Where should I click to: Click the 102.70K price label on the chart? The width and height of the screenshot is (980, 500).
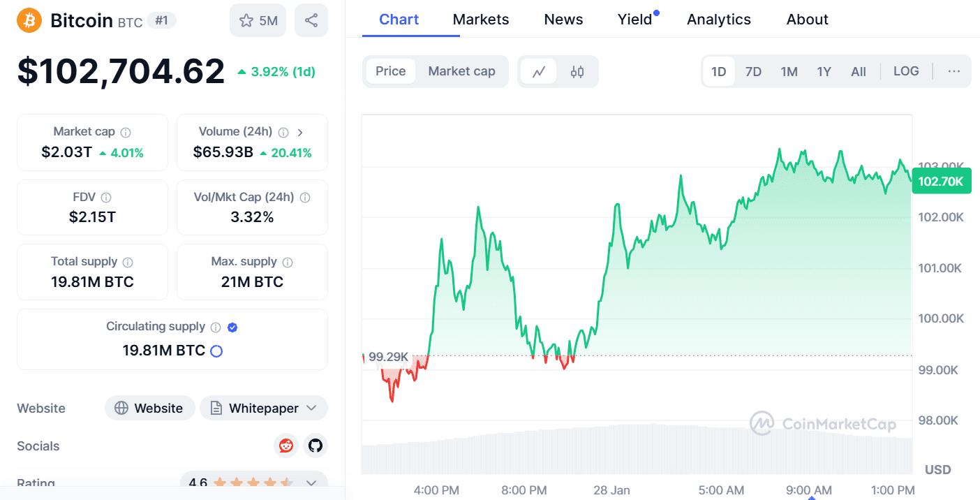pos(941,180)
